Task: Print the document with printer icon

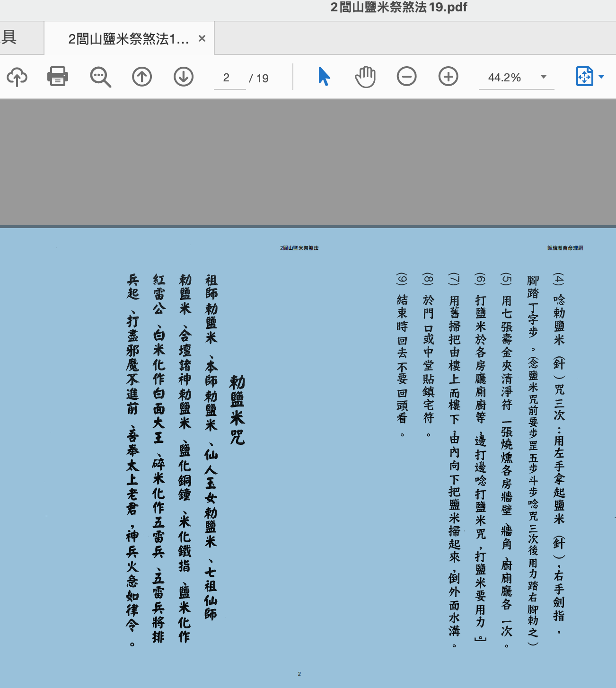Action: click(x=58, y=76)
